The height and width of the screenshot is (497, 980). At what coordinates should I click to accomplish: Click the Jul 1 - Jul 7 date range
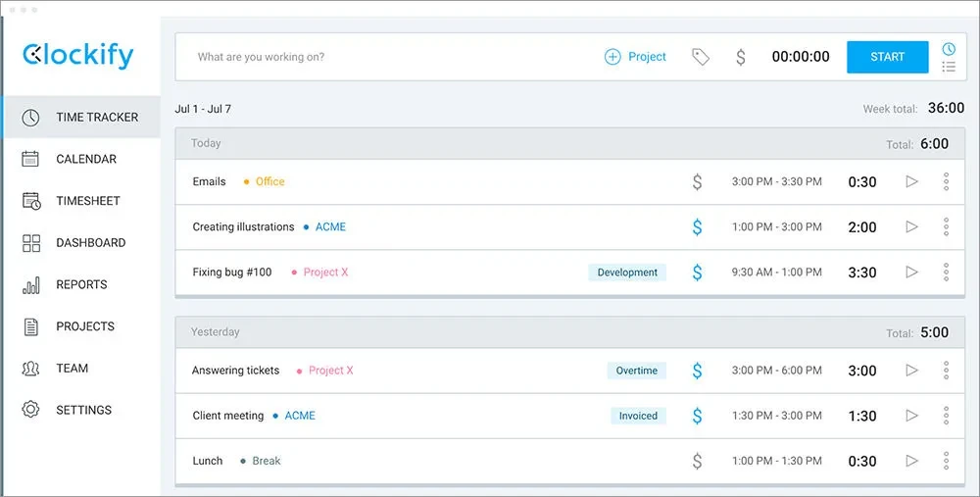(x=203, y=109)
